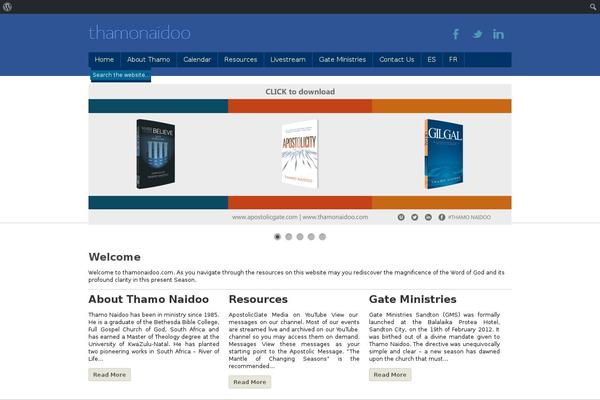Click the Welcome heading
The width and height of the screenshot is (600, 400).
click(114, 257)
